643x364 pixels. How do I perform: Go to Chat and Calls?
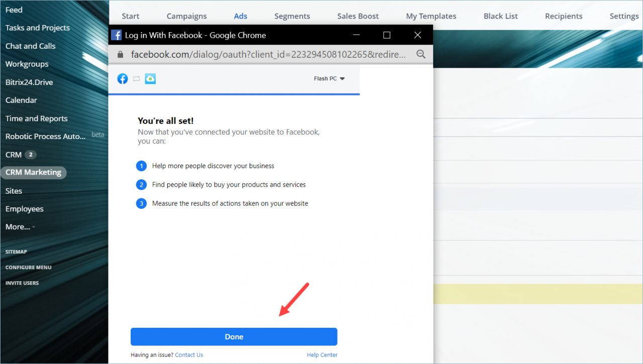click(31, 46)
